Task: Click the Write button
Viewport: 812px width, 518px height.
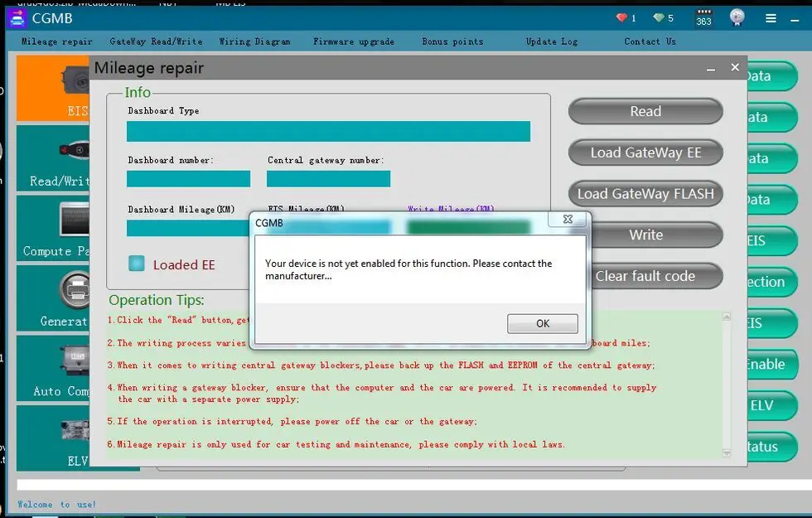Action: click(656, 235)
